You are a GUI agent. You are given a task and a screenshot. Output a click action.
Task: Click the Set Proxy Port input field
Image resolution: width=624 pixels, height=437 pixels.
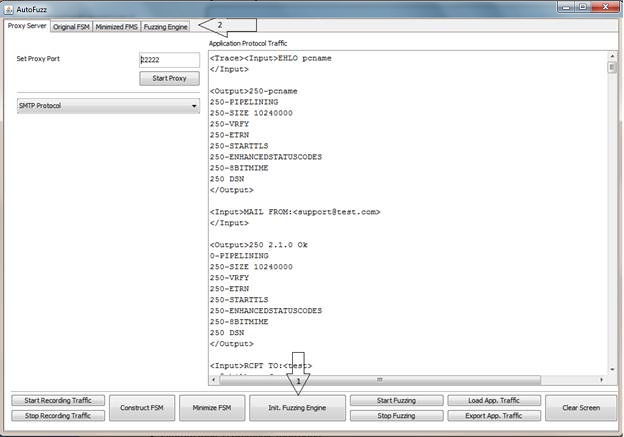pyautogui.click(x=170, y=60)
